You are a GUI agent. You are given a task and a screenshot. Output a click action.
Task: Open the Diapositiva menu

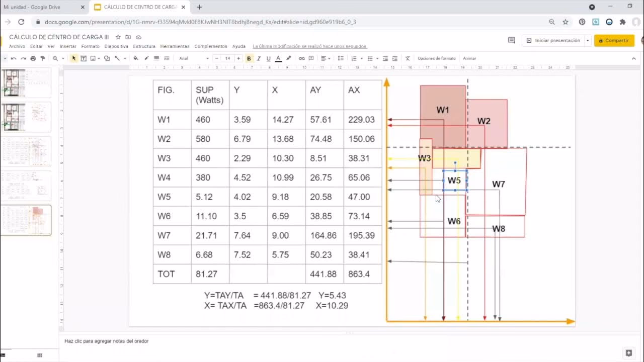[116, 46]
